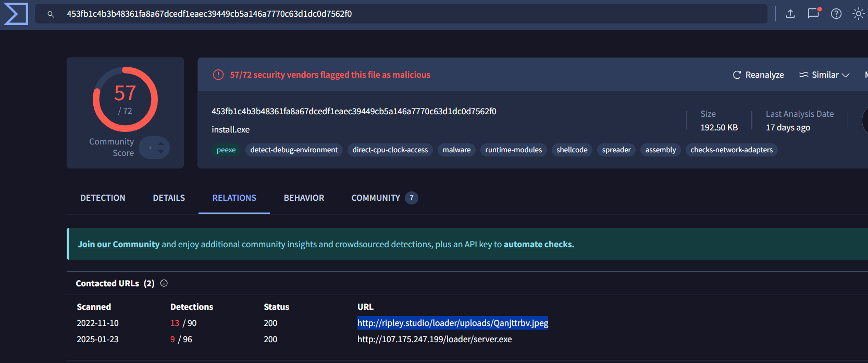Image resolution: width=868 pixels, height=363 pixels.
Task: Open the Community tab
Action: tap(376, 198)
